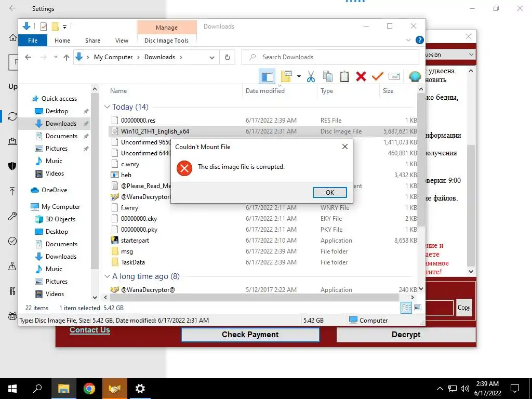The height and width of the screenshot is (399, 532).
Task: Click the Check Payment button
Action: click(x=250, y=335)
